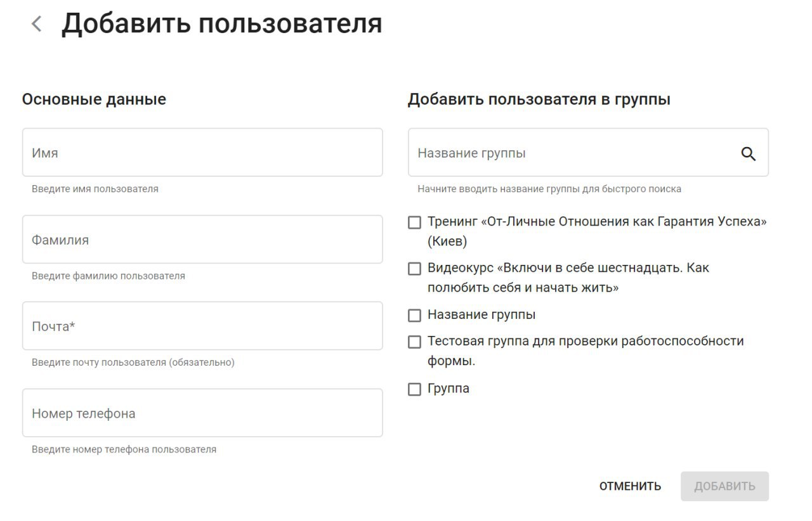The height and width of the screenshot is (521, 812).
Task: Enable the «Название группы» checkbox in the list
Action: point(414,315)
